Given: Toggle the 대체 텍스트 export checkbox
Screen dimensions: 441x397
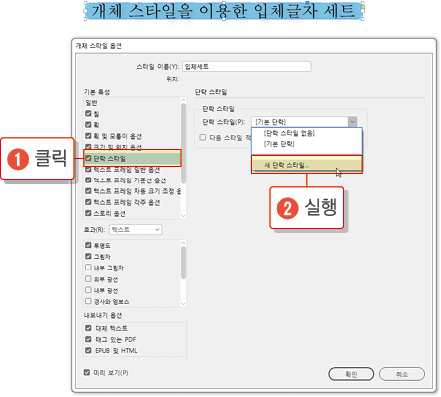Looking at the screenshot, I should [x=88, y=328].
